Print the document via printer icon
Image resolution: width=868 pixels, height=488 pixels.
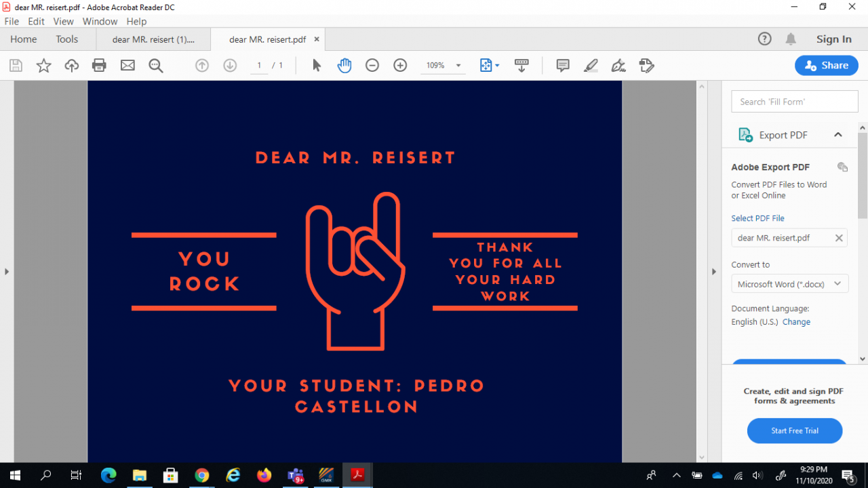point(100,66)
